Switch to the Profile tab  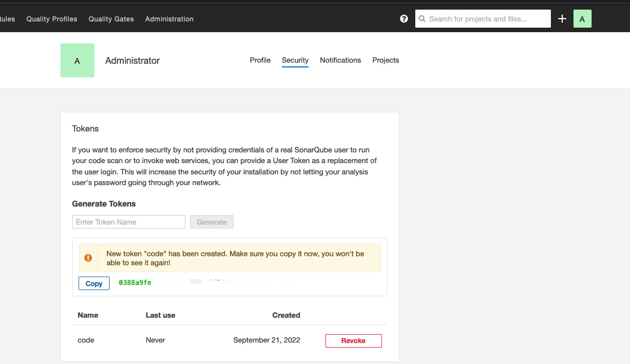coord(260,60)
